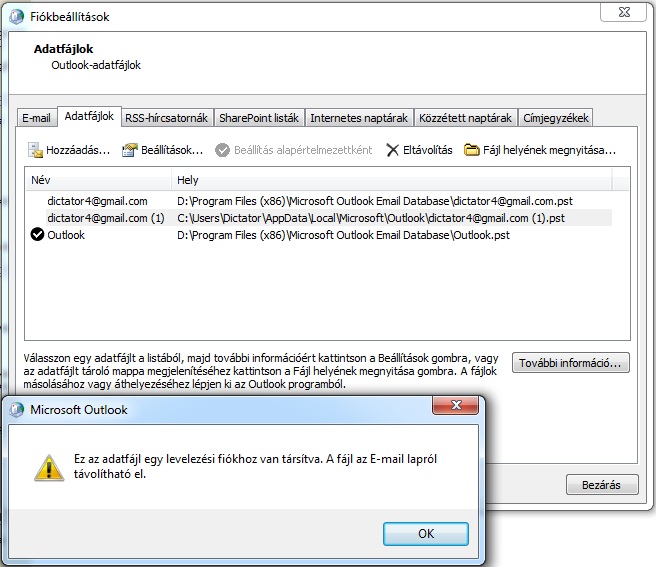656x567 pixels.
Task: Click the Hozzáadás (Add) toolbar icon
Action: pyautogui.click(x=36, y=150)
